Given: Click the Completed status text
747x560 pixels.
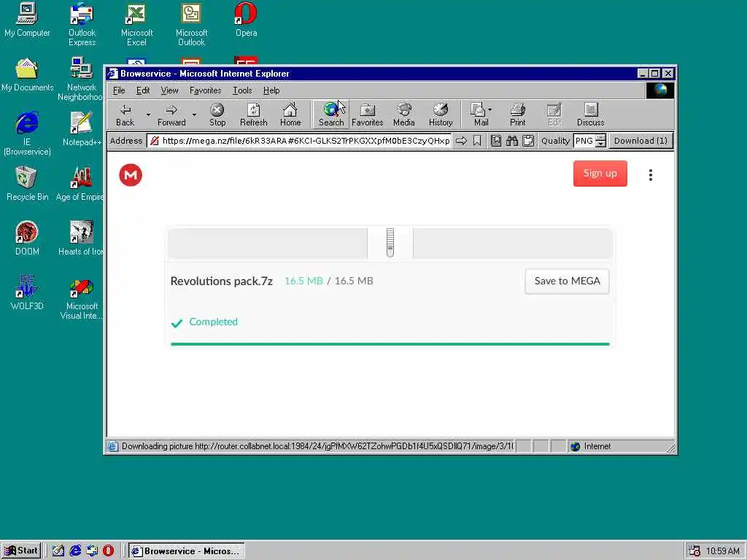Looking at the screenshot, I should (x=213, y=322).
